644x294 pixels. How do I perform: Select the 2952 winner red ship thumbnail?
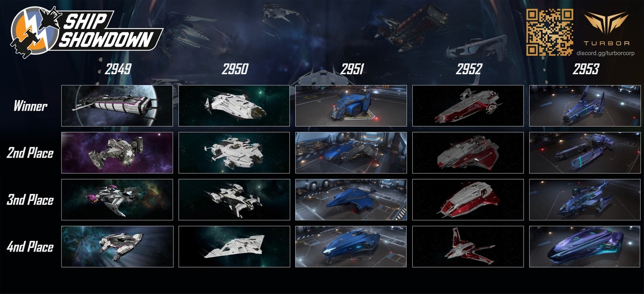[x=468, y=105]
